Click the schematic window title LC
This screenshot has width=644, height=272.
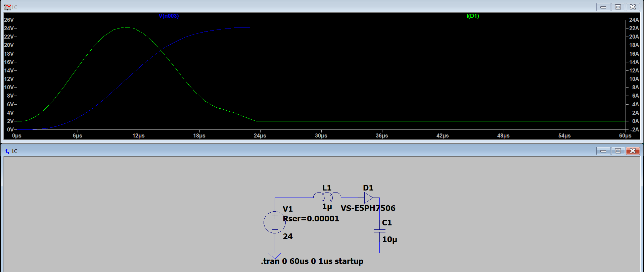tap(14, 151)
